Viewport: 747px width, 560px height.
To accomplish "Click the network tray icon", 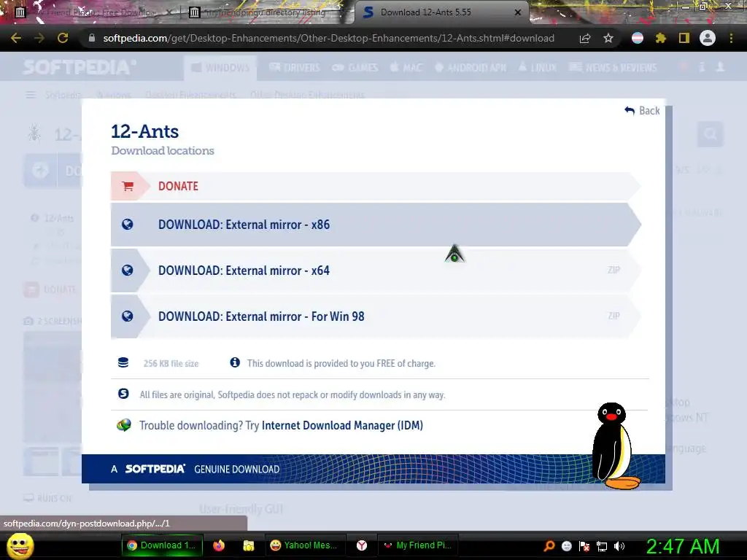I will [602, 546].
